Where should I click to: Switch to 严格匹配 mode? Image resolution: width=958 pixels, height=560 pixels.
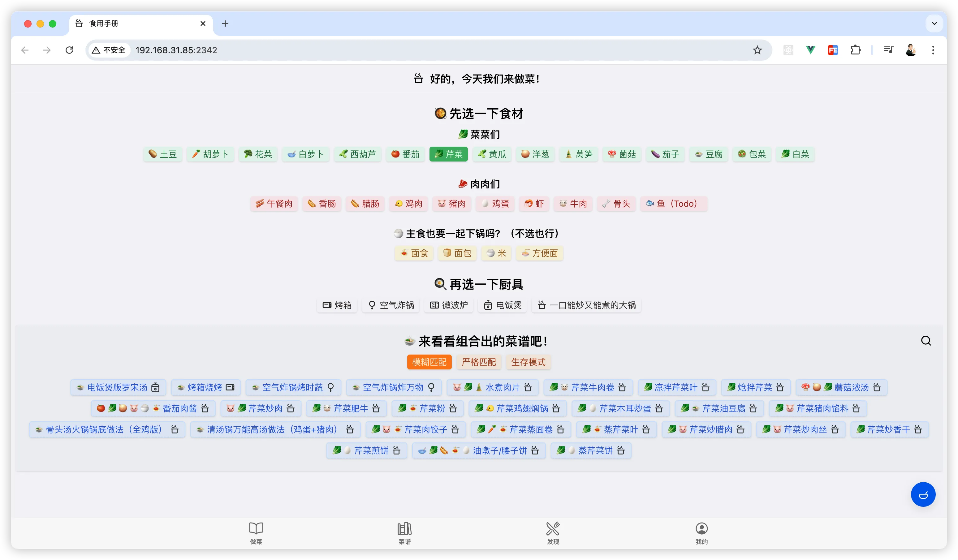point(479,362)
